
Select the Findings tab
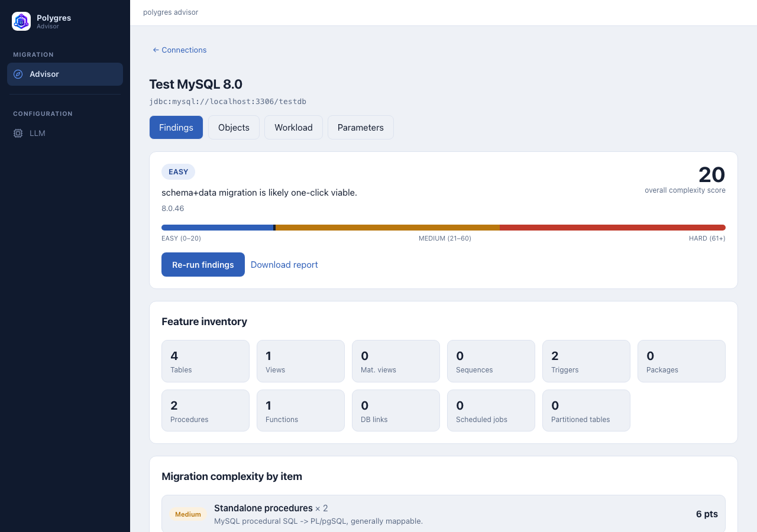(x=176, y=127)
